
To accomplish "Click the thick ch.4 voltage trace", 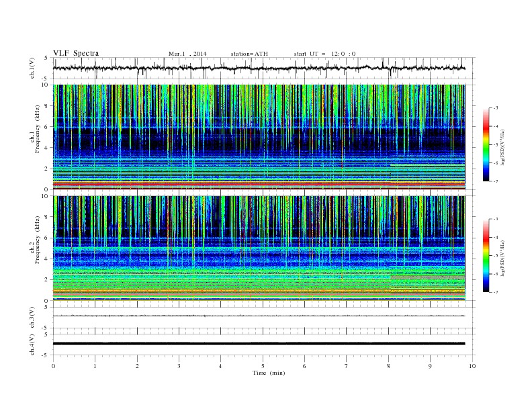I will point(259,344).
